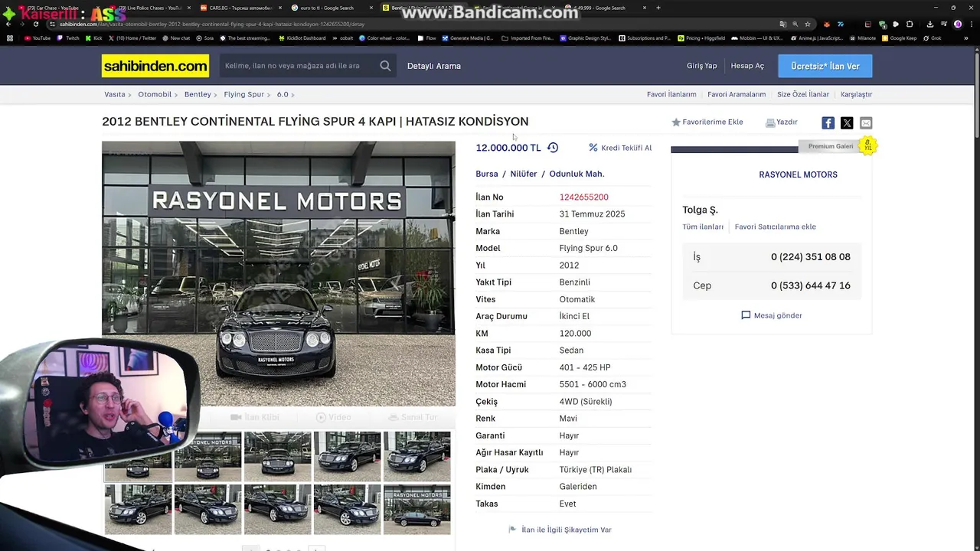Open a new browser tab

tap(658, 8)
